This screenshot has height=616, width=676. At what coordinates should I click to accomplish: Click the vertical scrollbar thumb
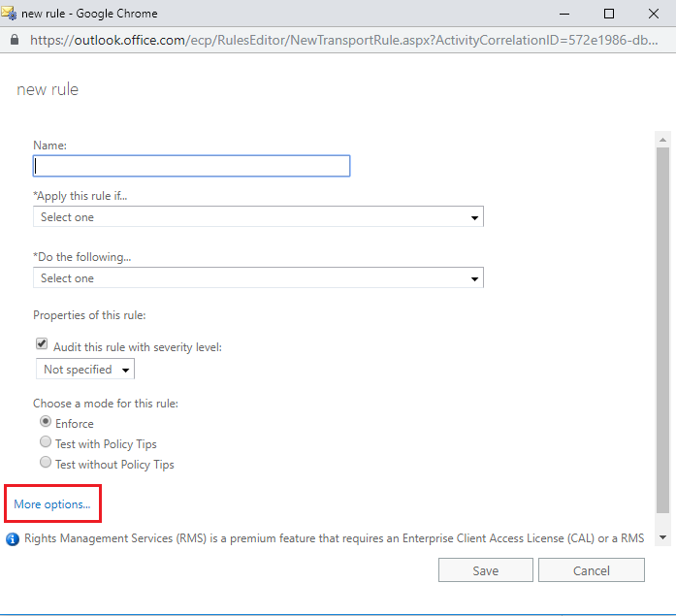coord(662,330)
